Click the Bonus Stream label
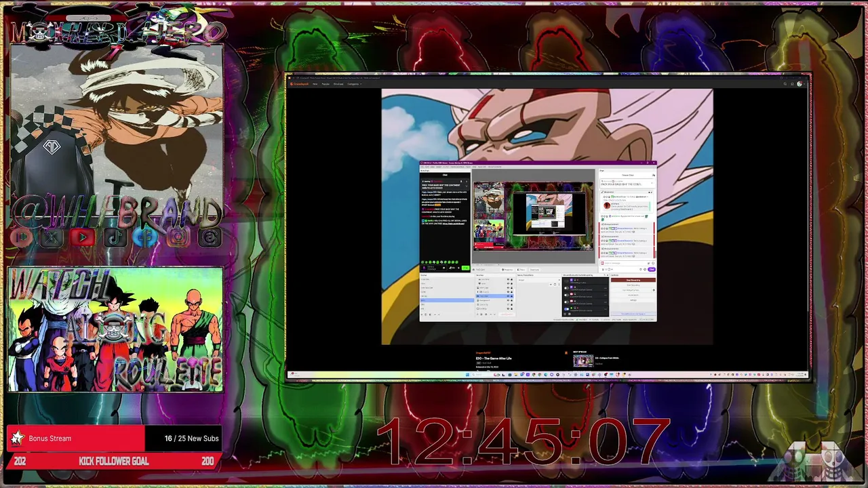 coord(50,439)
